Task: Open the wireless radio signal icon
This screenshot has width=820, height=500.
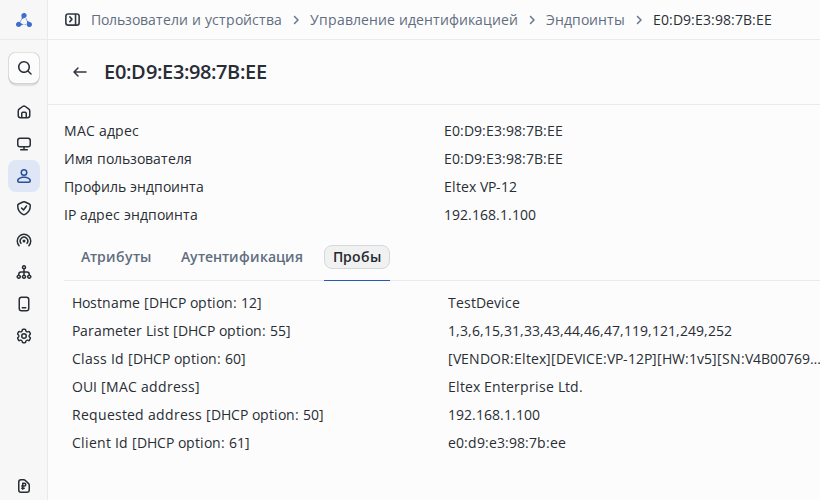Action: coord(24,240)
